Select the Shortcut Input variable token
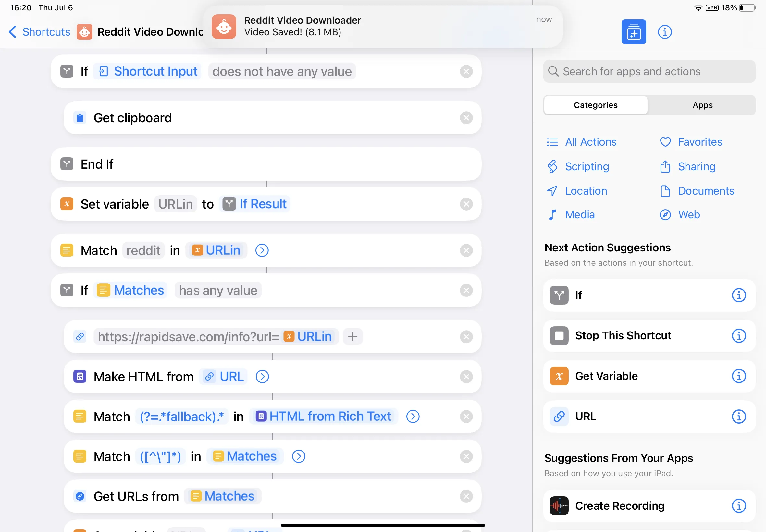Screen dimensions: 766x532 click(147, 71)
